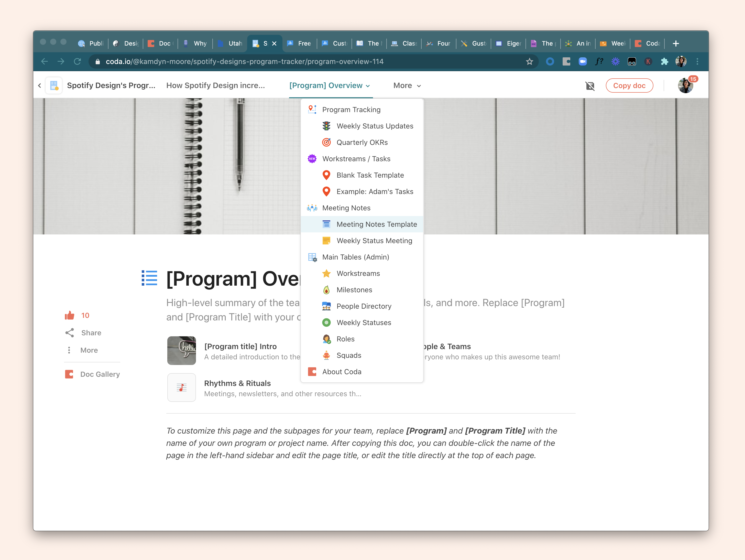
Task: Click the Rhythms & Rituals thumbnail card
Action: (182, 387)
